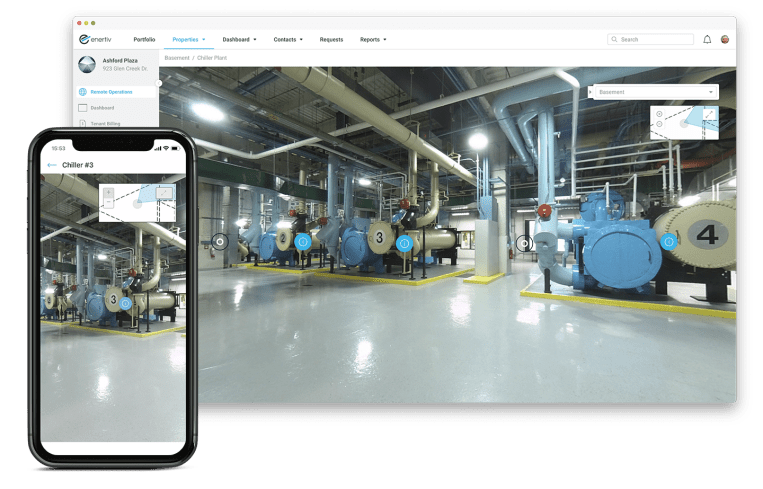
Task: Expand the Properties menu
Action: click(x=188, y=39)
